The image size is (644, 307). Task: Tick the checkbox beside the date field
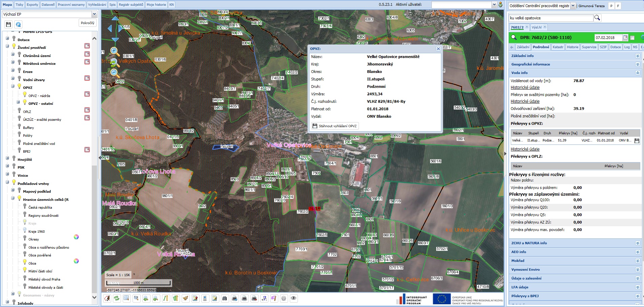(x=632, y=38)
